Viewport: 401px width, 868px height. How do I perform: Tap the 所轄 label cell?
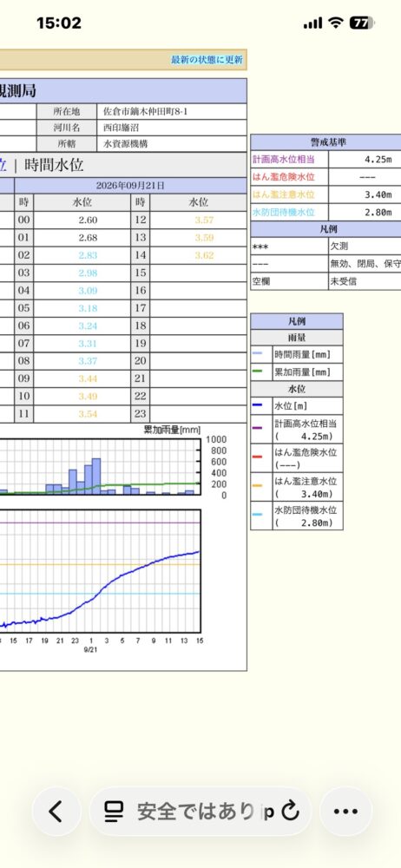click(x=67, y=144)
